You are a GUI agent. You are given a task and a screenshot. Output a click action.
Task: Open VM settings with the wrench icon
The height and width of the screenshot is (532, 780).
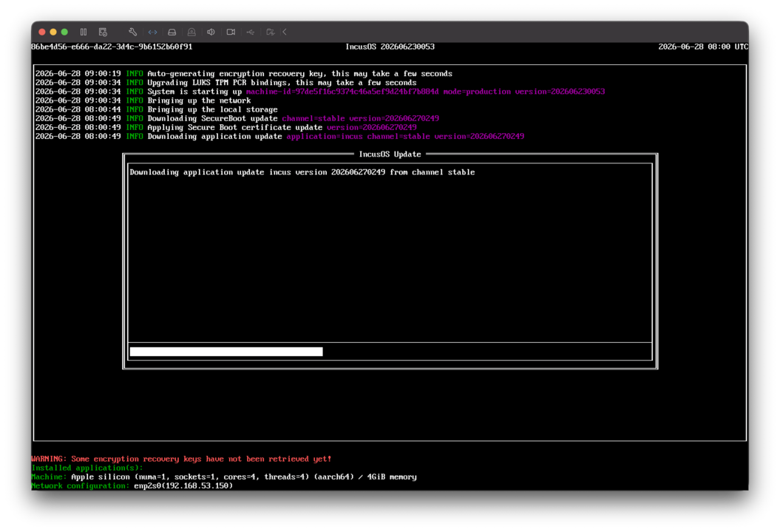[132, 32]
